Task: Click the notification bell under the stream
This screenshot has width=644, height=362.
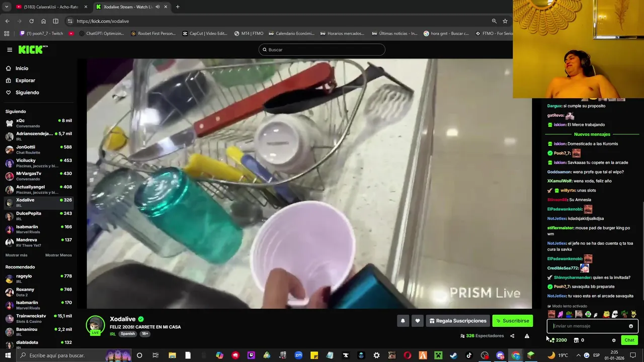Action: [403, 321]
